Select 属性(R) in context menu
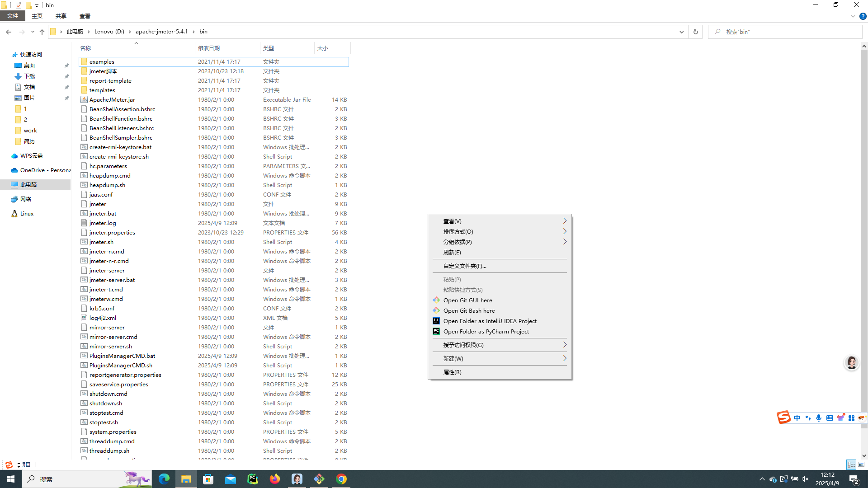The width and height of the screenshot is (868, 488). point(452,372)
